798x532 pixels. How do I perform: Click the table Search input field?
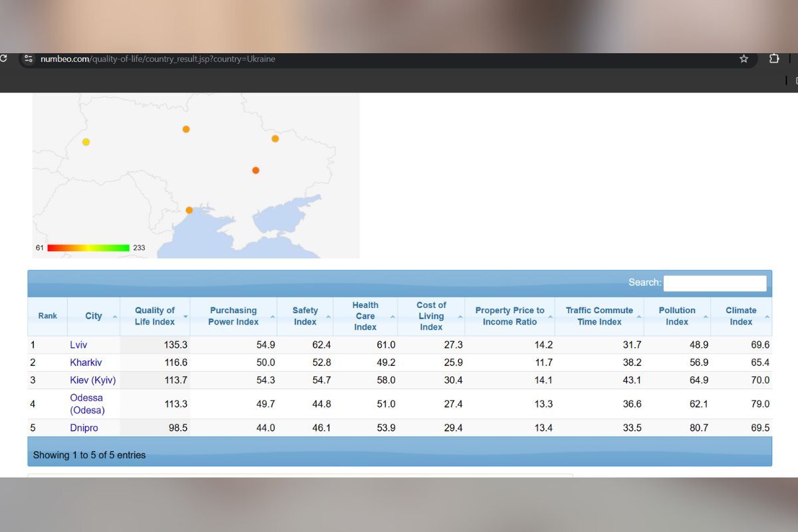pyautogui.click(x=715, y=283)
